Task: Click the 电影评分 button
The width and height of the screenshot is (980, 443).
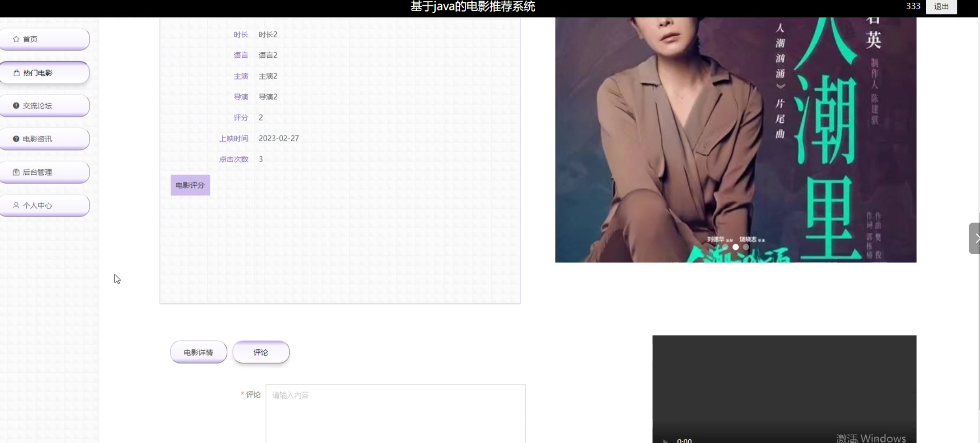Action: (x=190, y=185)
